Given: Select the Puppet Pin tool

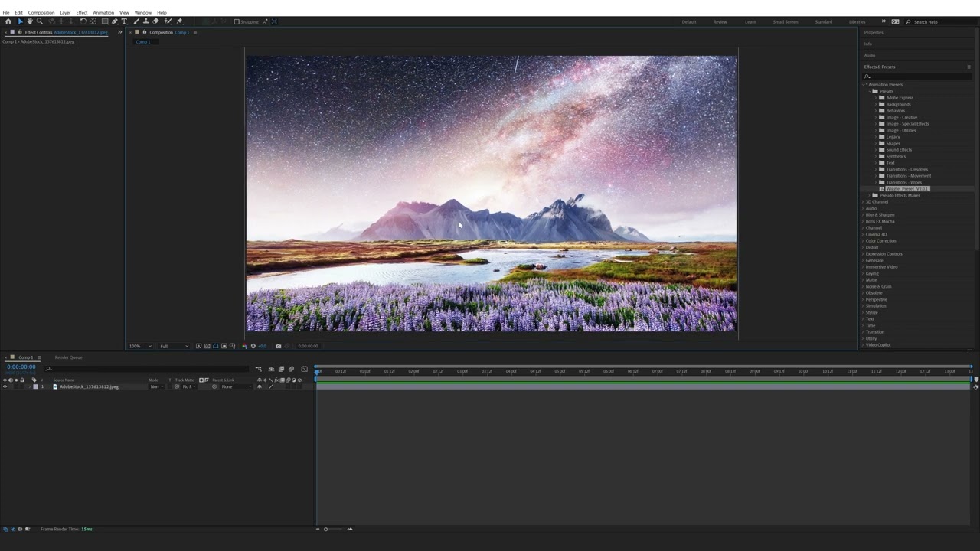Looking at the screenshot, I should coord(179,21).
